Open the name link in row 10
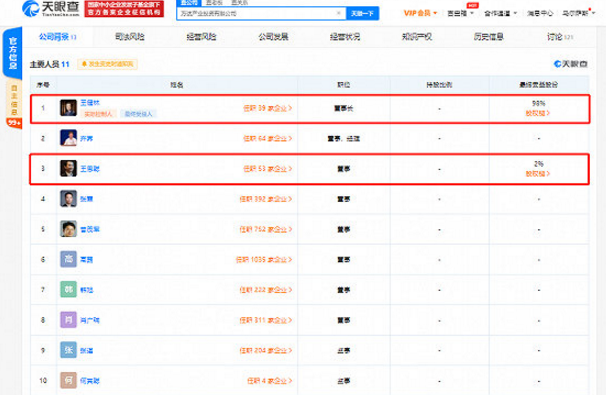Screen dimensions: 606x395 [90, 381]
